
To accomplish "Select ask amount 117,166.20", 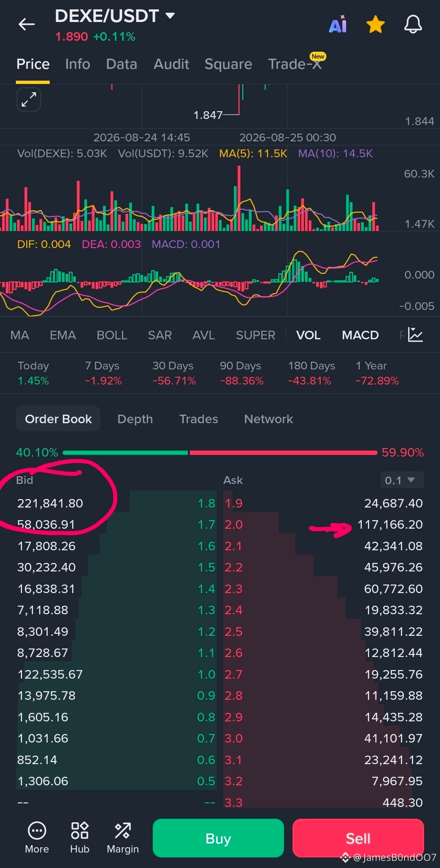I will 390,525.
